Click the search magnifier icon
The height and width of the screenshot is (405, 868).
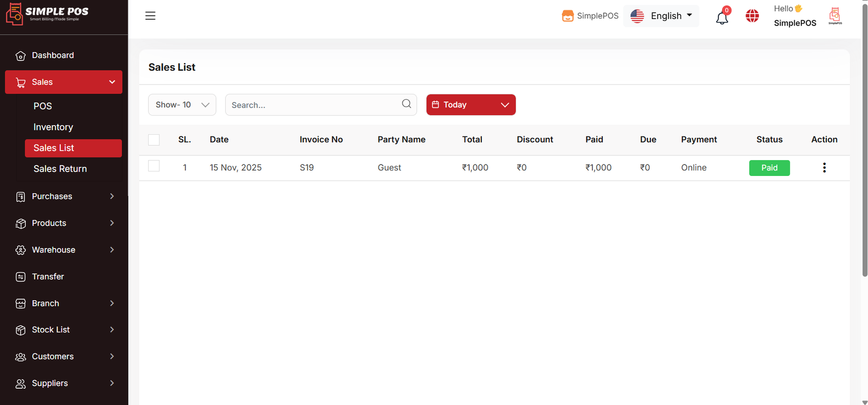tap(406, 104)
